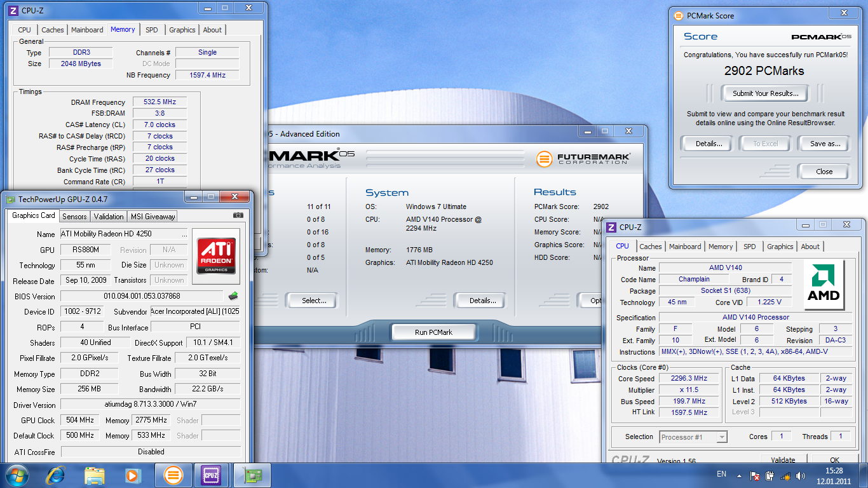
Task: Switch to PCMark05 via its orange taskbar button
Action: 173,475
